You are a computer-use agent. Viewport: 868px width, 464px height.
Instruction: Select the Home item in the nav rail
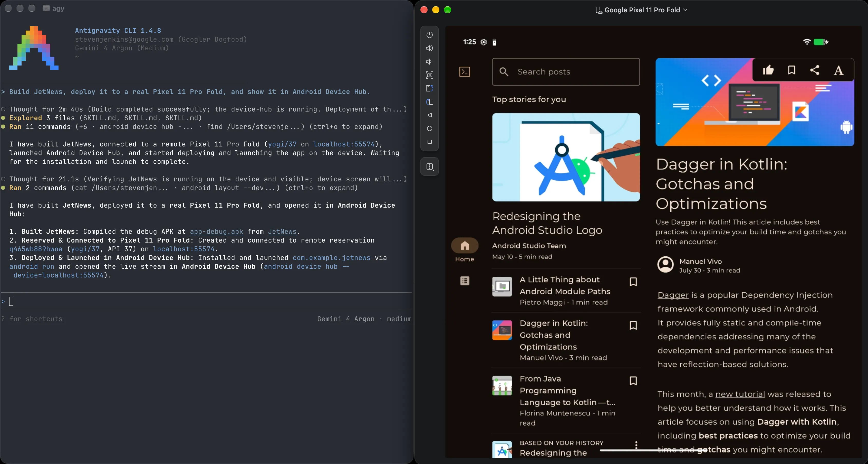[465, 250]
